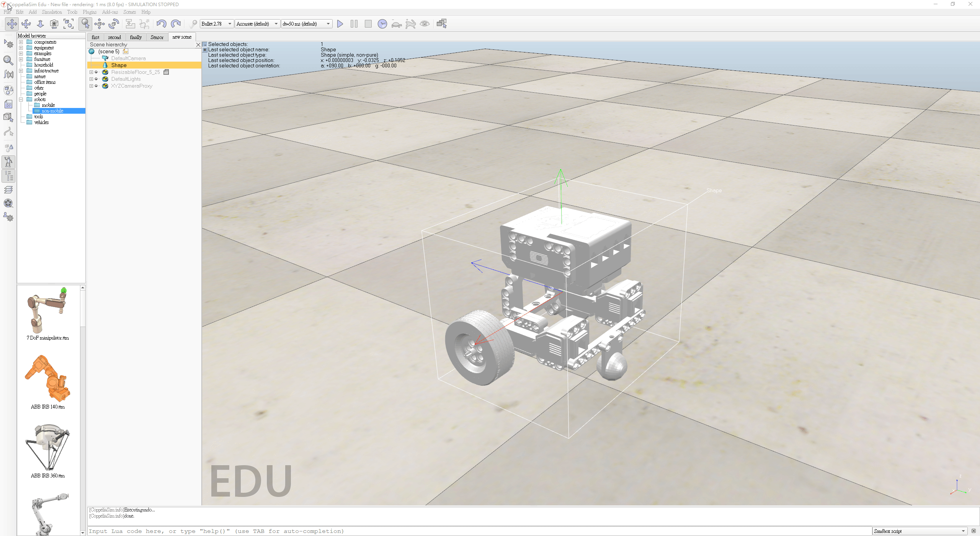
Task: Stop the simulation
Action: (368, 24)
